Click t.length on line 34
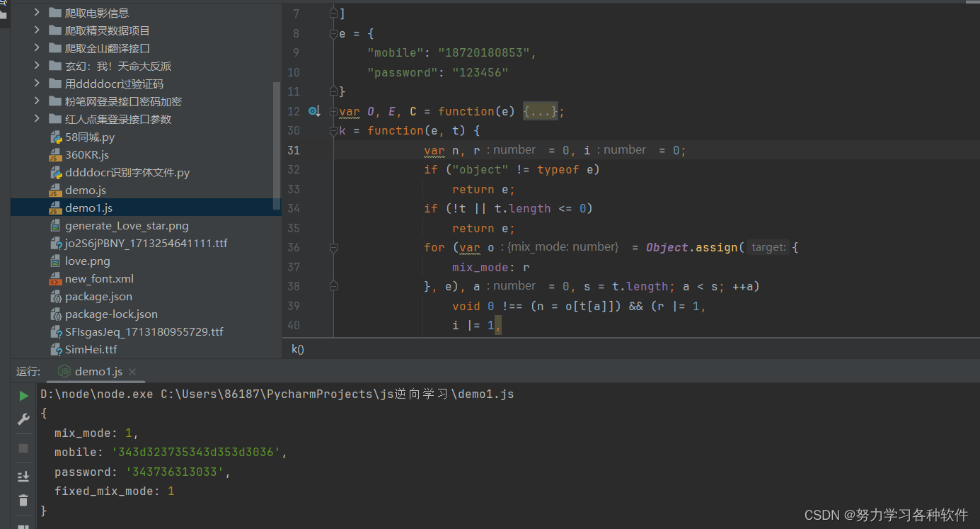980x529 pixels. click(522, 208)
